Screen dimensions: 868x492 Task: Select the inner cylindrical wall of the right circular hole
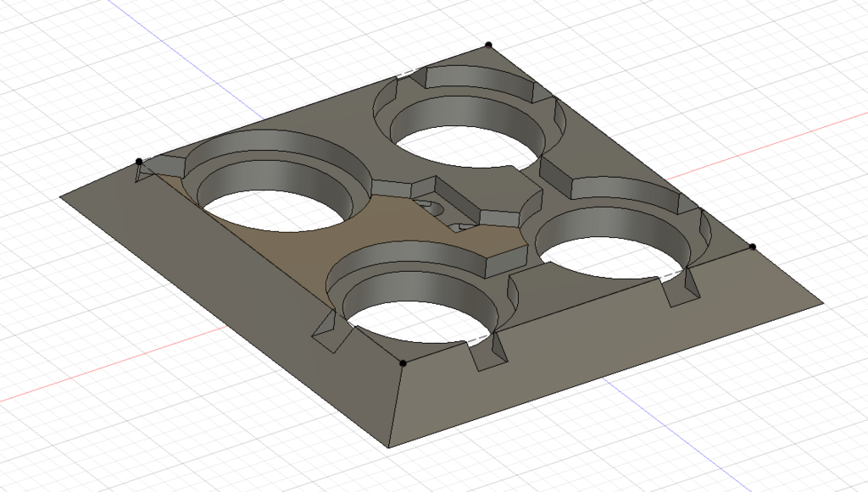(x=615, y=224)
